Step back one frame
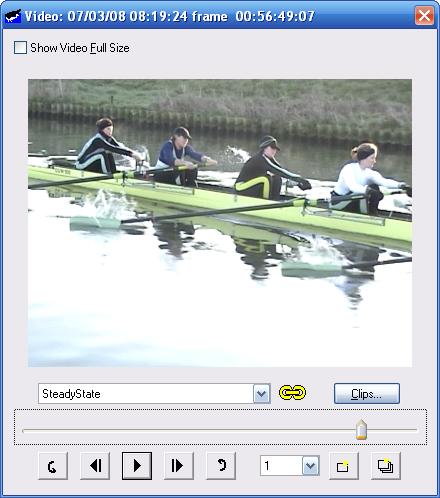Viewport: 440px width, 498px height. (95, 466)
